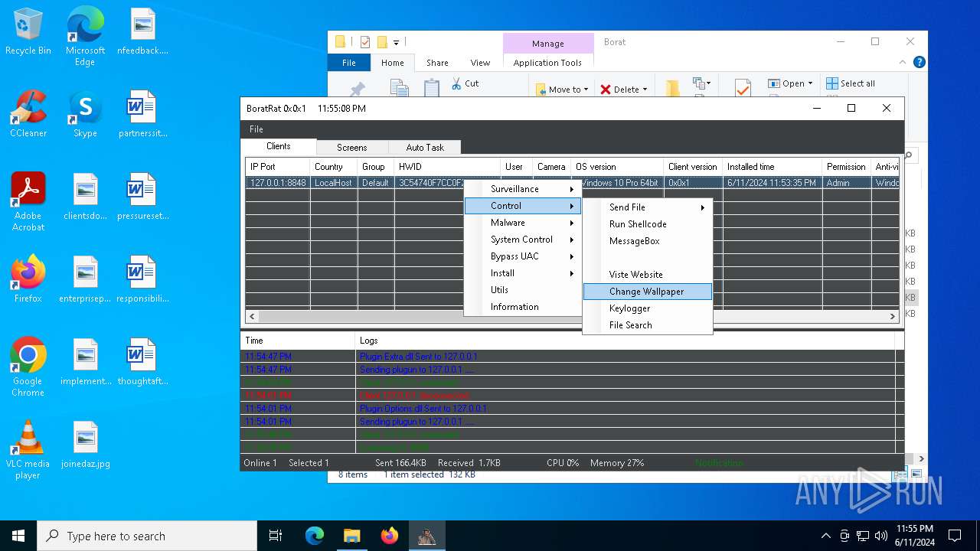Choose File Search from Control submenu
The height and width of the screenshot is (551, 980).
tap(648, 325)
